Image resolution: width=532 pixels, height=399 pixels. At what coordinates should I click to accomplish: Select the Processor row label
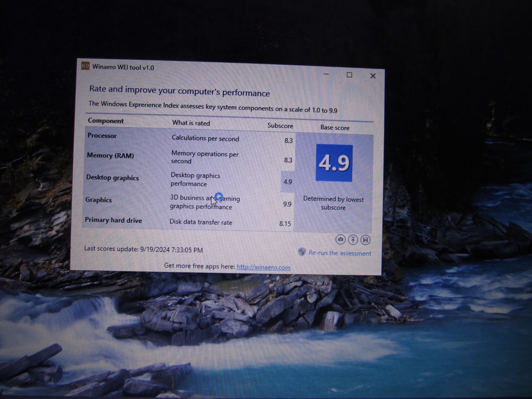[x=102, y=136]
